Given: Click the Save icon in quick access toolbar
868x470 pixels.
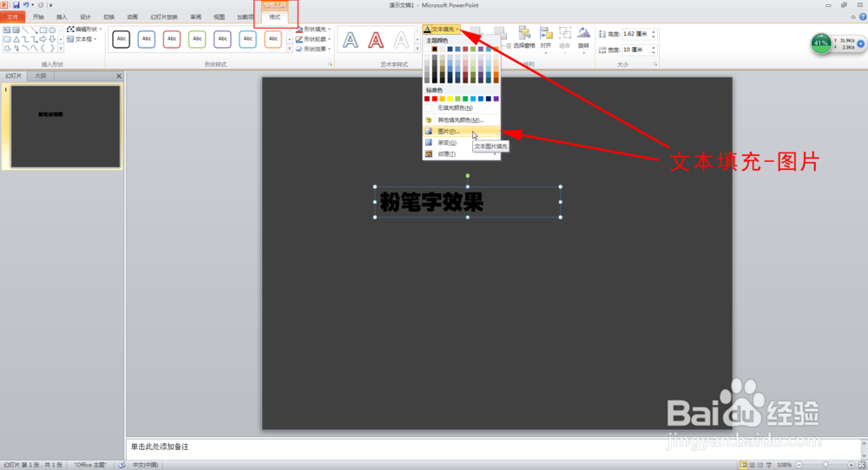Looking at the screenshot, I should pyautogui.click(x=16, y=5).
